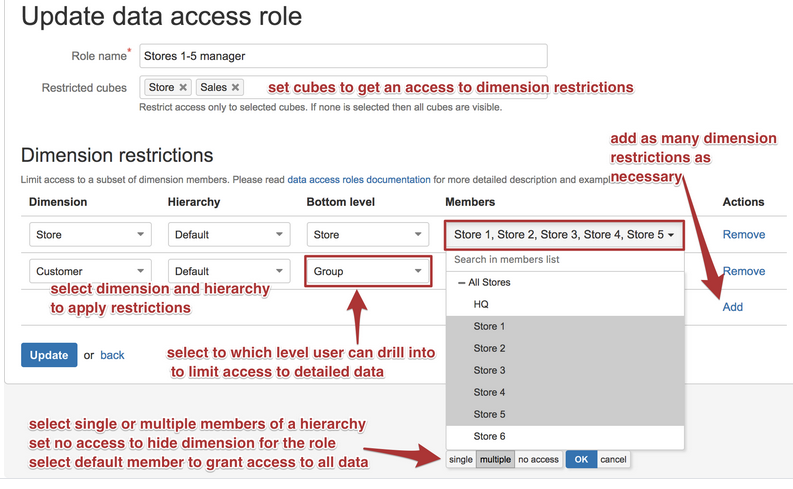Image resolution: width=793 pixels, height=489 pixels.
Task: Select HQ in members list
Action: tap(481, 304)
